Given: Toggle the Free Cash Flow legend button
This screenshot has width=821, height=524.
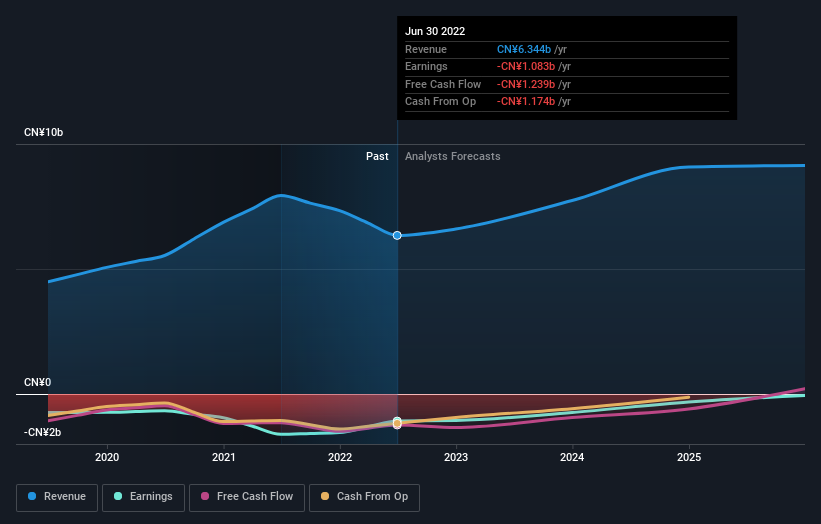Looking at the screenshot, I should point(247,497).
